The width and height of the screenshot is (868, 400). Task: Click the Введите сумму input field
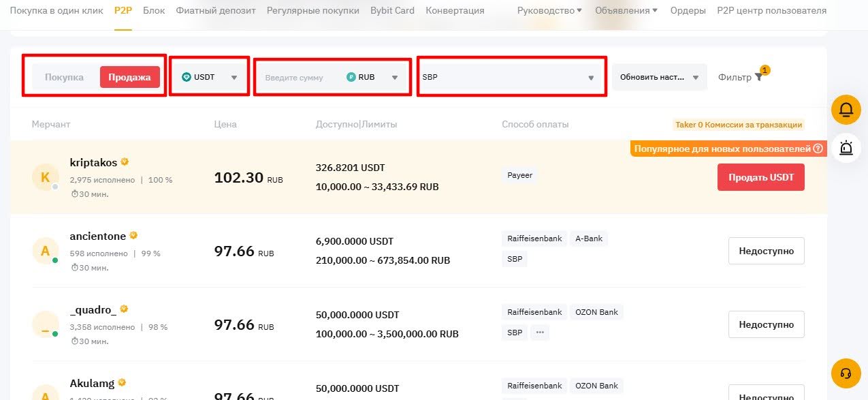pos(293,77)
